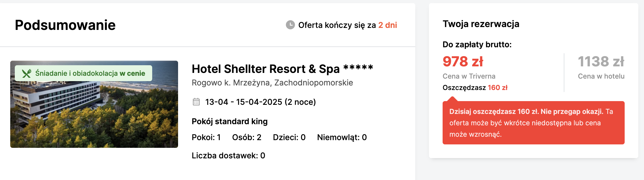This screenshot has width=644, height=180.
Task: Select the Rogowo k. Mrzeżyna location text
Action: (272, 83)
